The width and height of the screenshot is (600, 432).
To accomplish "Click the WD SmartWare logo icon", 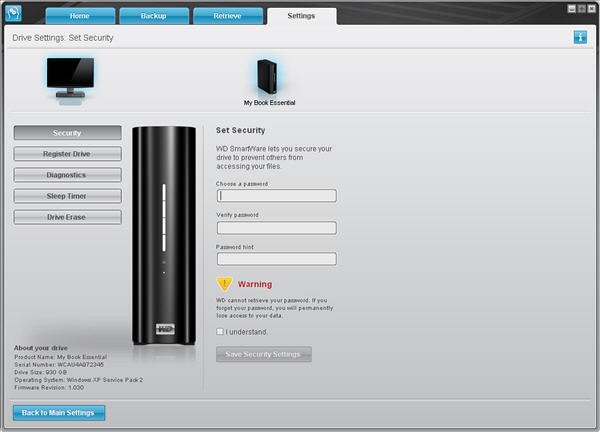I will tap(13, 13).
